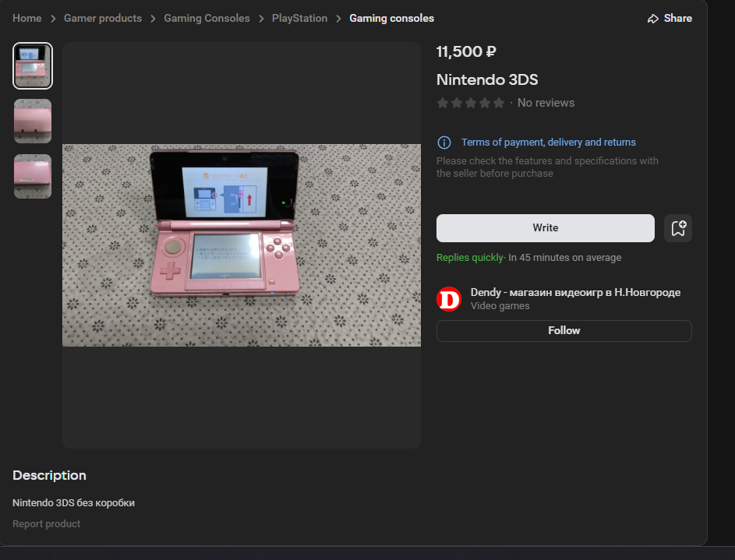Open the Dendy store red D avatar
Screen dimensions: 735x560
[449, 299]
